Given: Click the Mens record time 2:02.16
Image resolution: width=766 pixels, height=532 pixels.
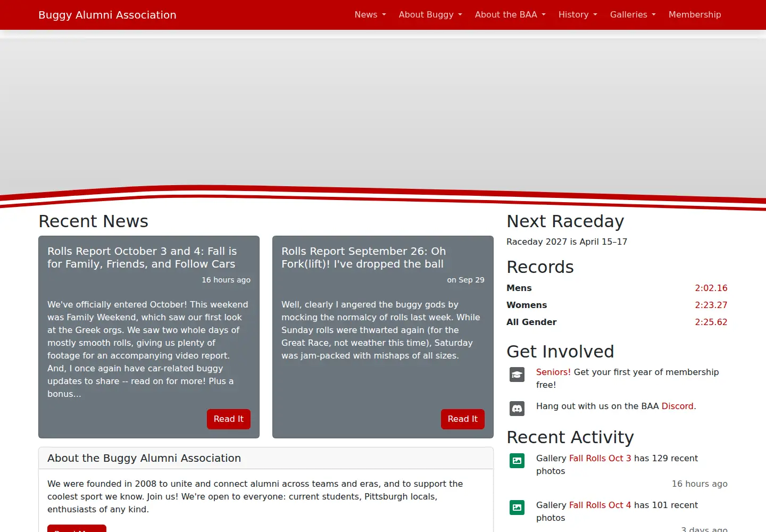Looking at the screenshot, I should 711,288.
